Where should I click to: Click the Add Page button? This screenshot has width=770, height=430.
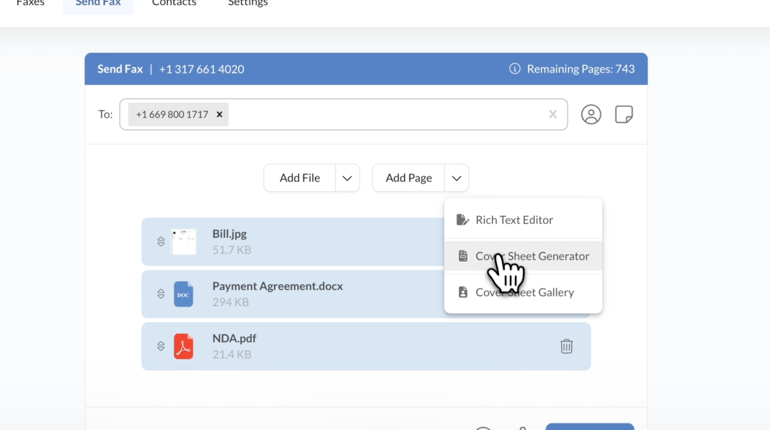[409, 178]
